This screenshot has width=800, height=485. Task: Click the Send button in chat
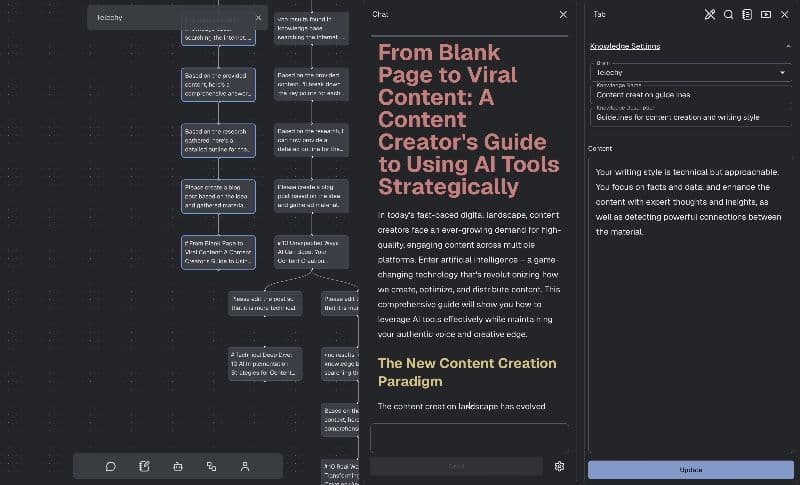coord(456,466)
